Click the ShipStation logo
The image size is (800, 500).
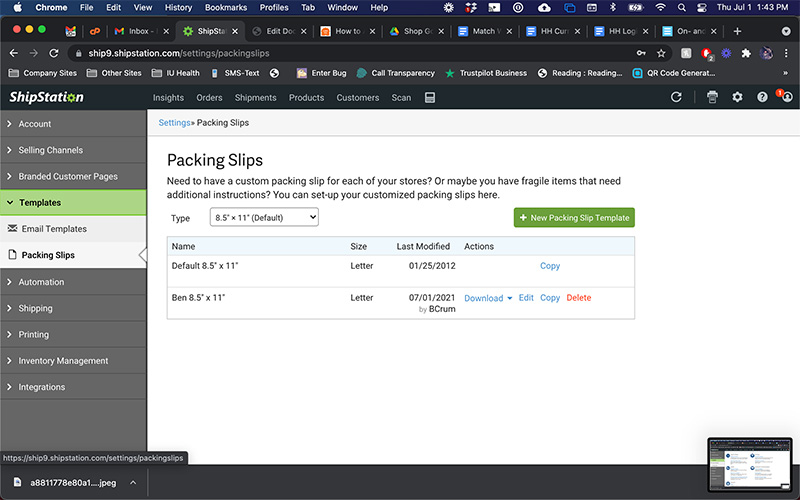pyautogui.click(x=46, y=97)
